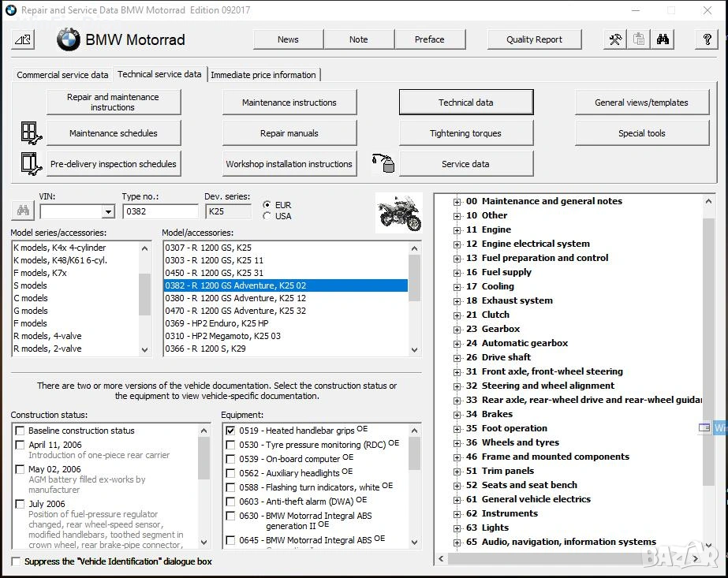This screenshot has height=578, width=728.
Task: Open help with the question mark icon
Action: pyautogui.click(x=707, y=39)
